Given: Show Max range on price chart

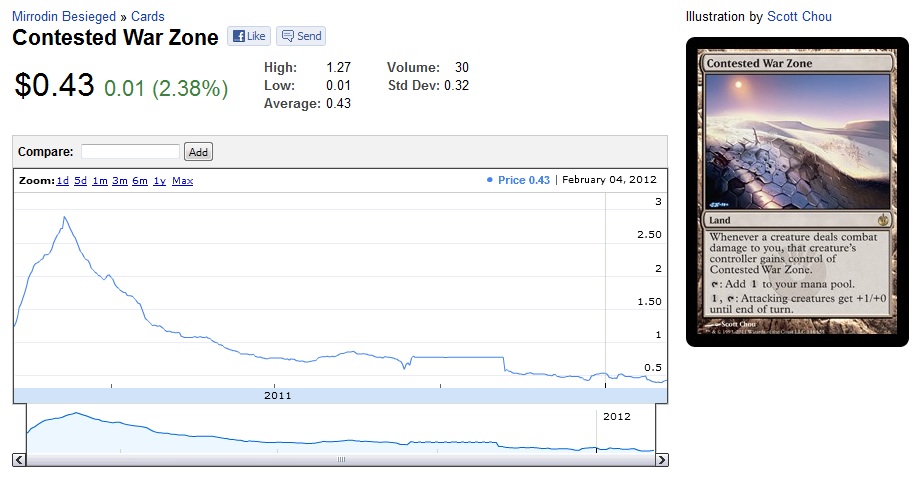Looking at the screenshot, I should pos(183,181).
